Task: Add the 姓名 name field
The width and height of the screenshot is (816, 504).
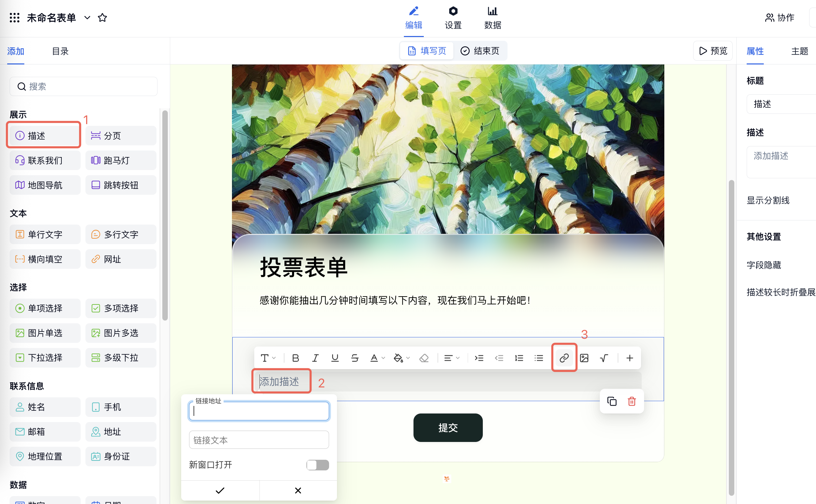Action: click(45, 407)
